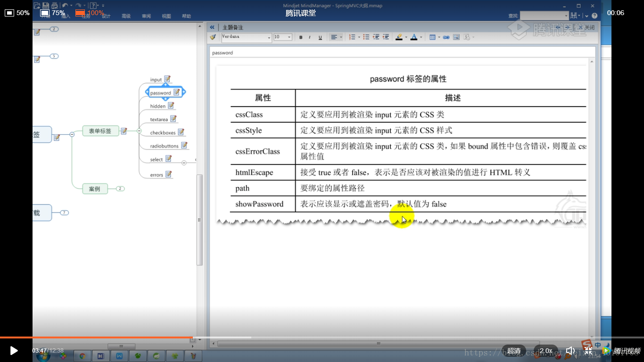Screen dimensions: 644x362
Task: Insert hyperlink in notes
Action: [x=446, y=37]
